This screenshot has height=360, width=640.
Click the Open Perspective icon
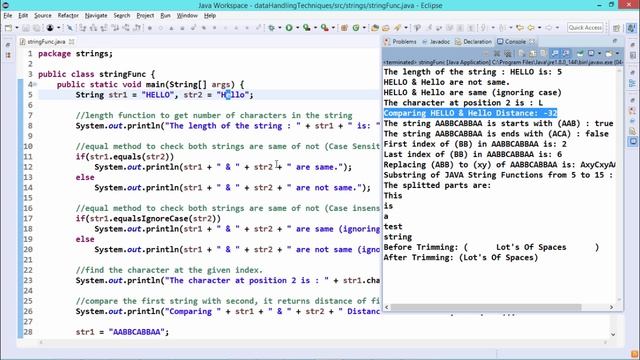617,28
